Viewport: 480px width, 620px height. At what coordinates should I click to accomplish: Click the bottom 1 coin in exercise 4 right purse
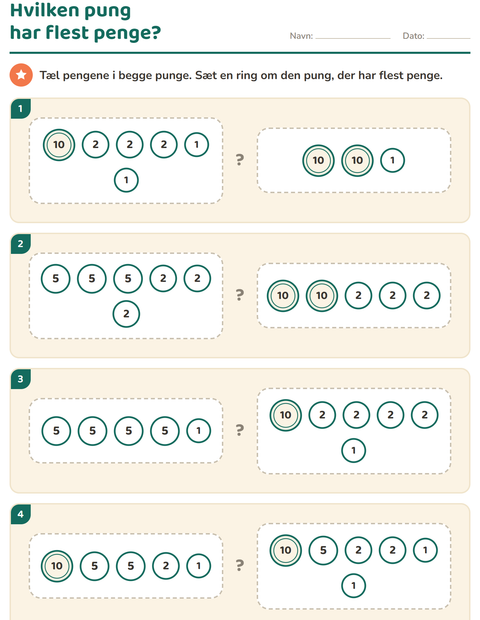pos(353,585)
